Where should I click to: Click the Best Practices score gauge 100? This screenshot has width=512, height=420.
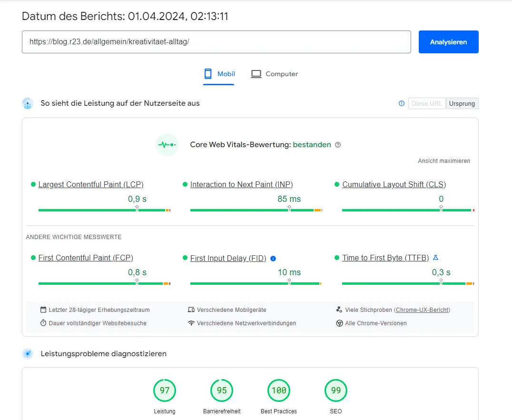point(279,390)
